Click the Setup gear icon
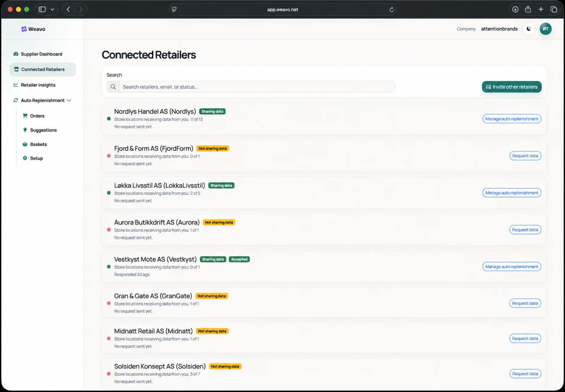This screenshot has height=392, width=565. (x=25, y=158)
